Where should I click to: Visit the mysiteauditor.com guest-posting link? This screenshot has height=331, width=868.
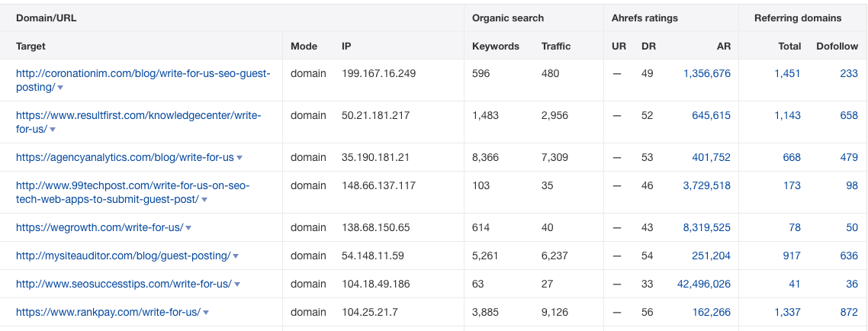[x=123, y=255]
